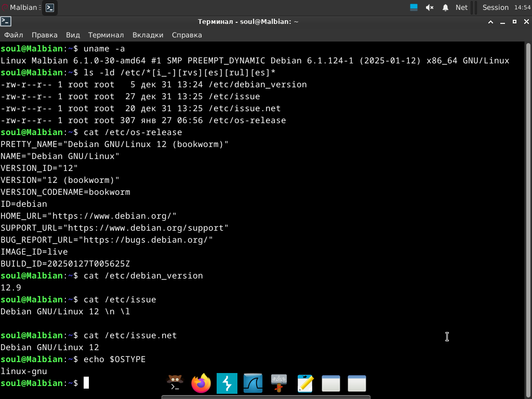532x399 pixels.
Task: Click the /etc/issue.net listing row
Action: pyautogui.click(x=140, y=109)
